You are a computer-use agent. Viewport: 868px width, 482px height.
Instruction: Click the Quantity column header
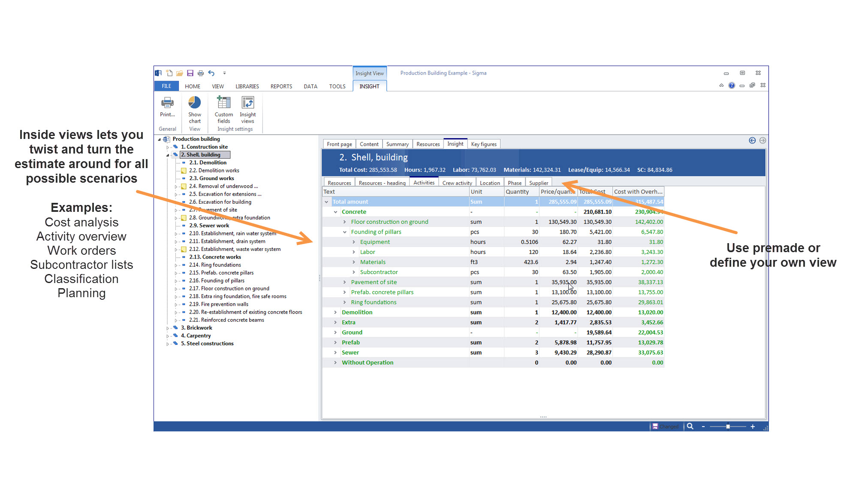(x=517, y=192)
